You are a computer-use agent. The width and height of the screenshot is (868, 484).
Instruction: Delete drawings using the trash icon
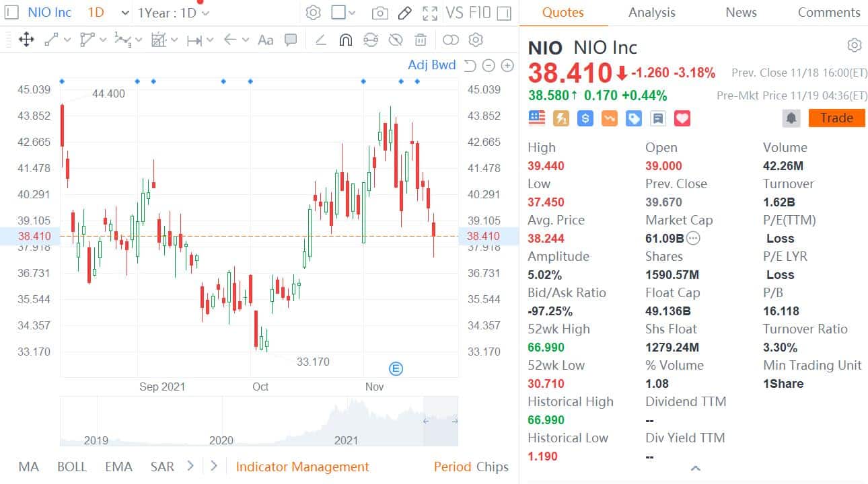click(421, 40)
